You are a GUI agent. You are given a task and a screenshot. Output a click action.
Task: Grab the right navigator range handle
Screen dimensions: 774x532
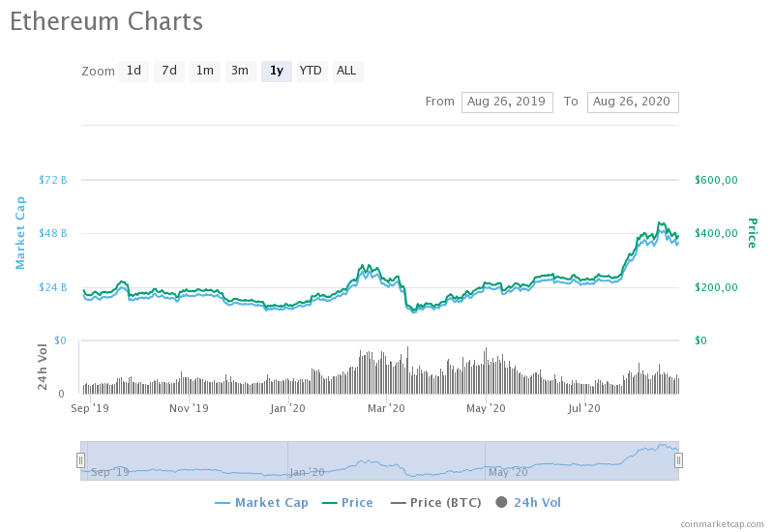pos(678,460)
